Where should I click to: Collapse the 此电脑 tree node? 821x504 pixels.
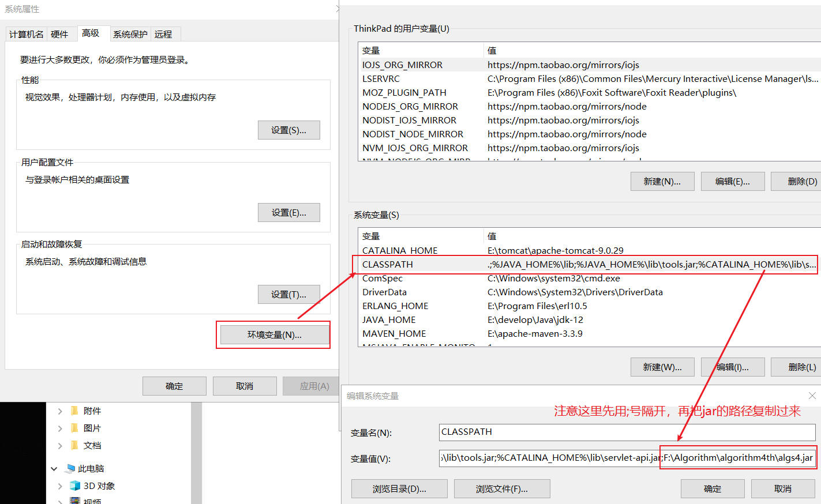[54, 469]
